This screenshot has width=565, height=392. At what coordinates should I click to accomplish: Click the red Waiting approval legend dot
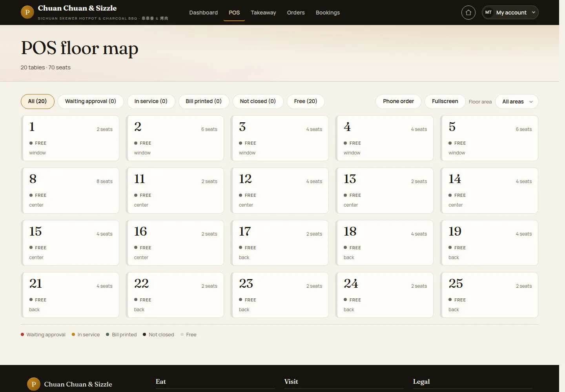22,334
